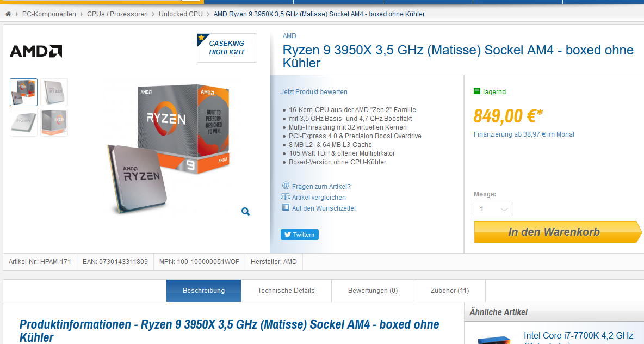
Task: Click the magnifier zoom icon on product image
Action: pyautogui.click(x=246, y=212)
